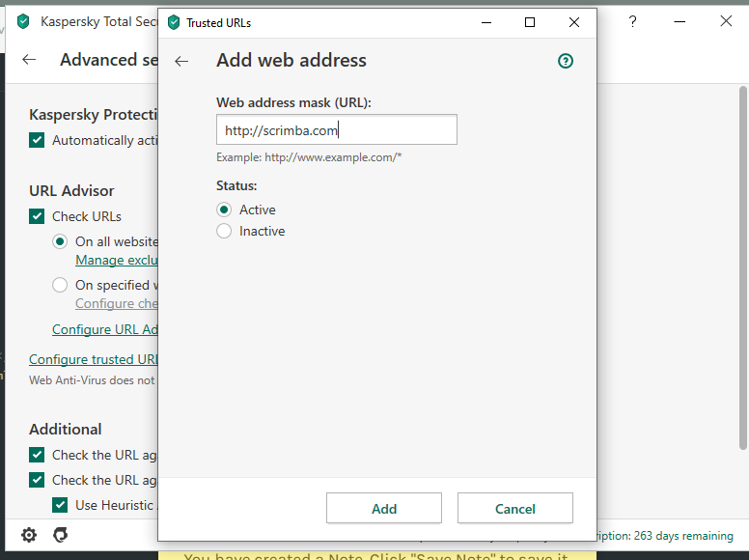Click the Kaspersky shield icon in main window title
749x560 pixels.
pos(23,21)
